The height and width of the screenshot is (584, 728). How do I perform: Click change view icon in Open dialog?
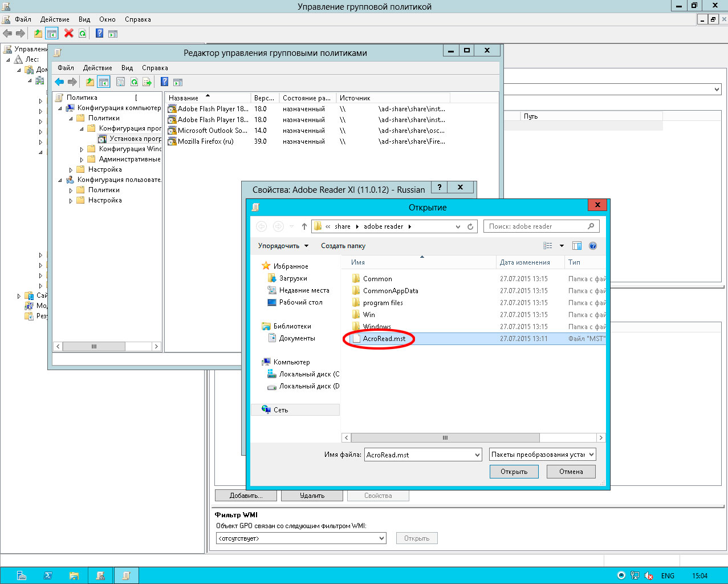(548, 246)
